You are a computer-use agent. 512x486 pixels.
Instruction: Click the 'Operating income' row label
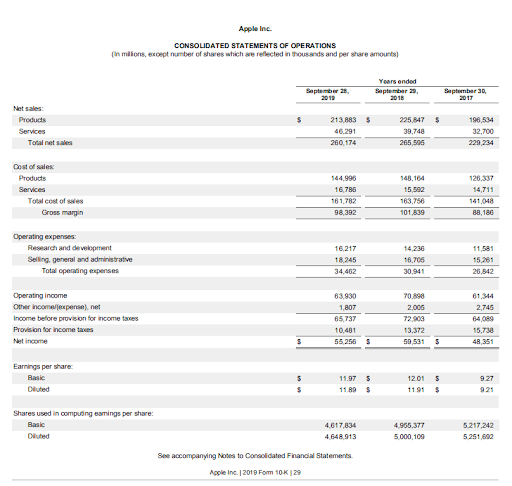pyautogui.click(x=40, y=296)
